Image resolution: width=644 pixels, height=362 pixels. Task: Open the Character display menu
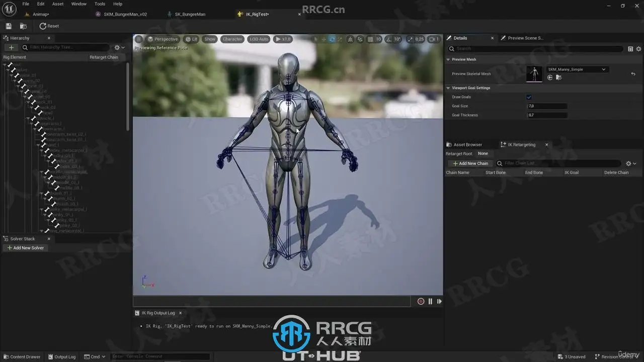coord(232,39)
